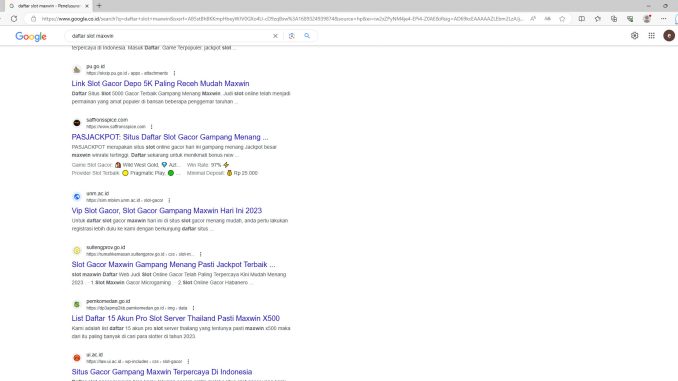
Task: Click the immersive reader icon in address bar
Action: [x=547, y=19]
